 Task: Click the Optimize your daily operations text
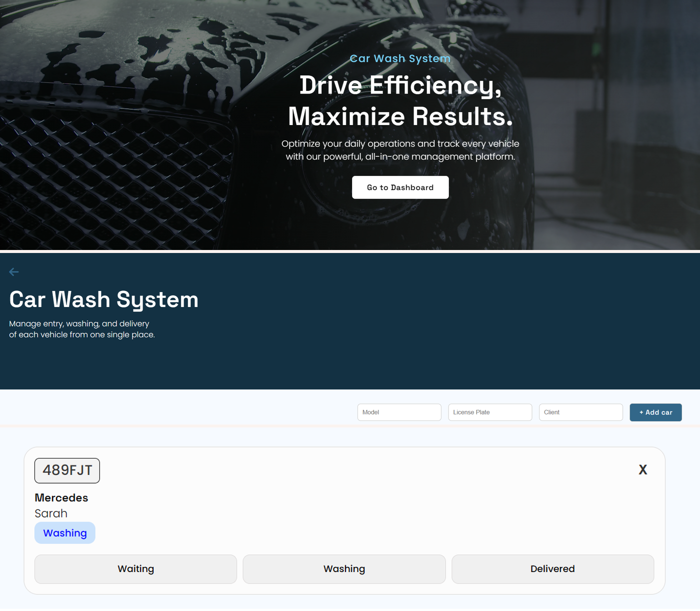pos(400,150)
